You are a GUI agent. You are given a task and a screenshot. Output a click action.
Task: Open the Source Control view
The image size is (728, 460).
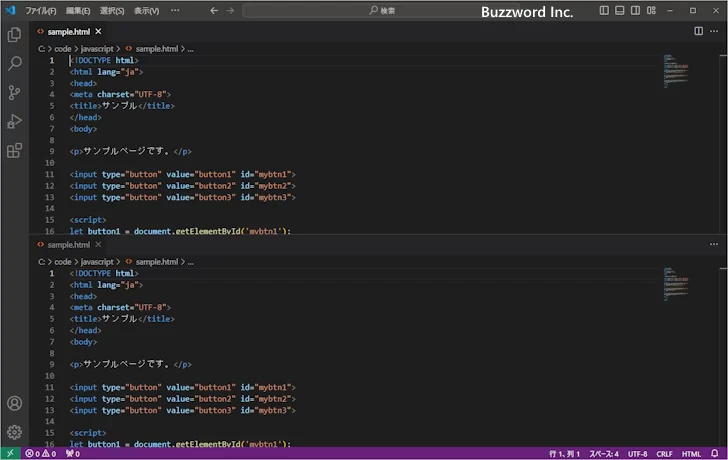click(14, 92)
